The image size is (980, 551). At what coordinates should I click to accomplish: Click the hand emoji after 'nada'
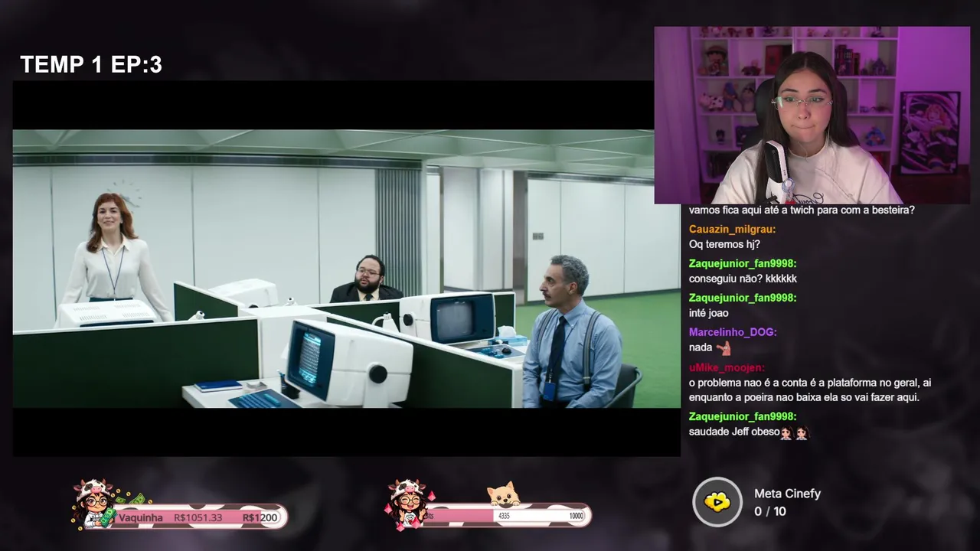click(724, 348)
